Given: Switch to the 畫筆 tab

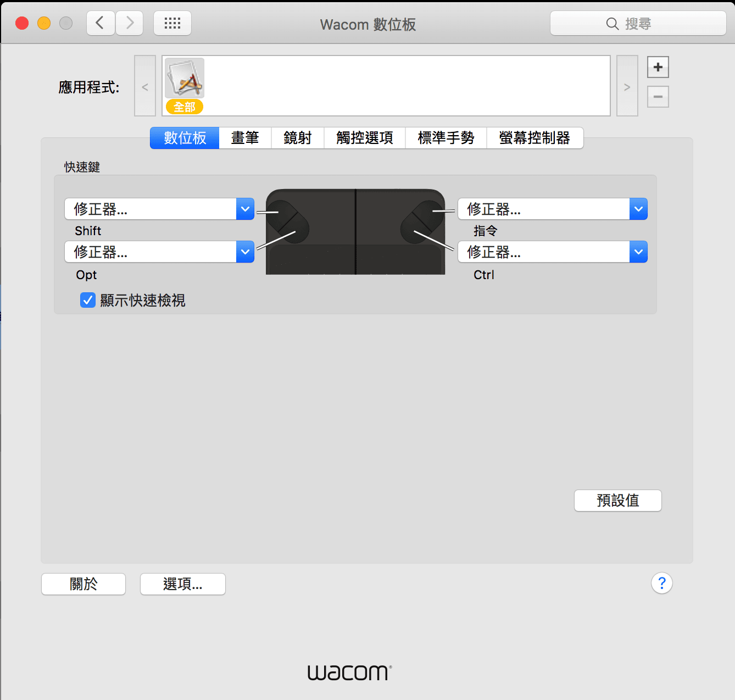Looking at the screenshot, I should click(x=245, y=138).
